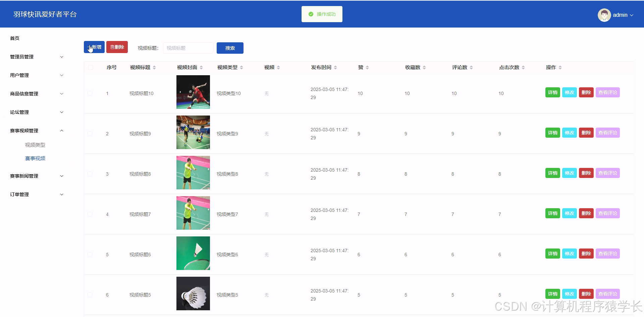Sort the 评论数 column using sort arrows
This screenshot has height=317, width=644.
(471, 67)
